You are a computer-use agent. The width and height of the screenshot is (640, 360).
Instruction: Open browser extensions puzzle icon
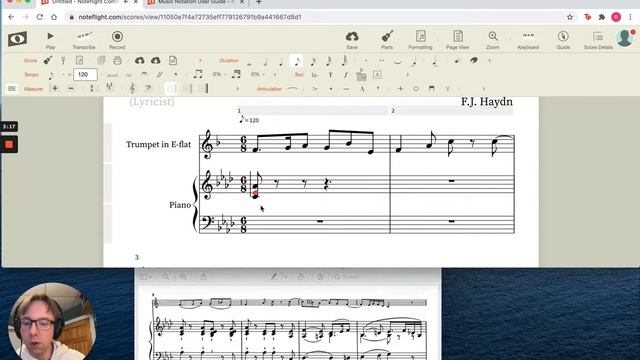click(602, 17)
